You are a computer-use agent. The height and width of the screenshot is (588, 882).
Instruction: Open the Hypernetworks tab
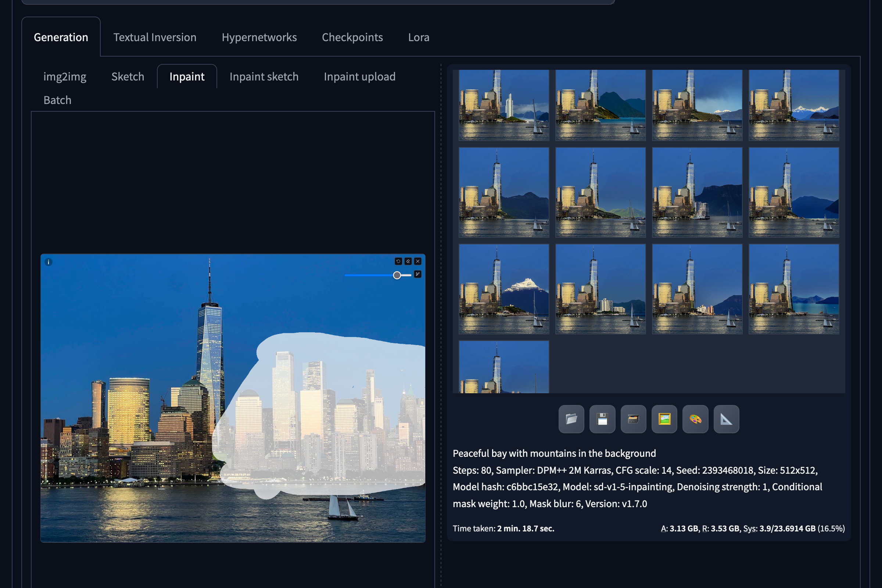pyautogui.click(x=259, y=37)
